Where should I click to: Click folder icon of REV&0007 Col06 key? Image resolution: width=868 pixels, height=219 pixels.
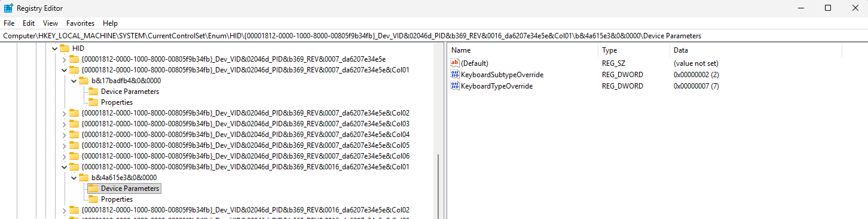(74, 156)
